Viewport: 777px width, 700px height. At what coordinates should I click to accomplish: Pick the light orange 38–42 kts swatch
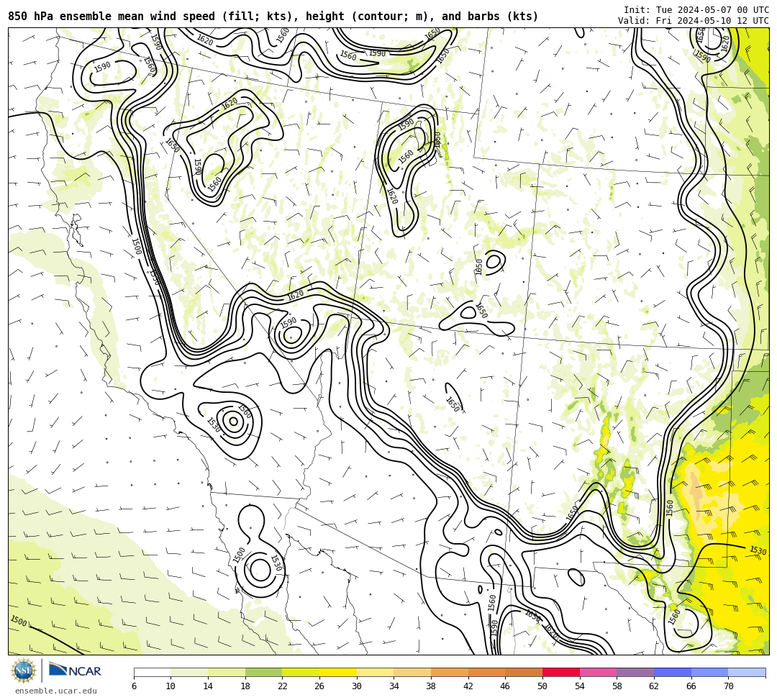pos(450,672)
